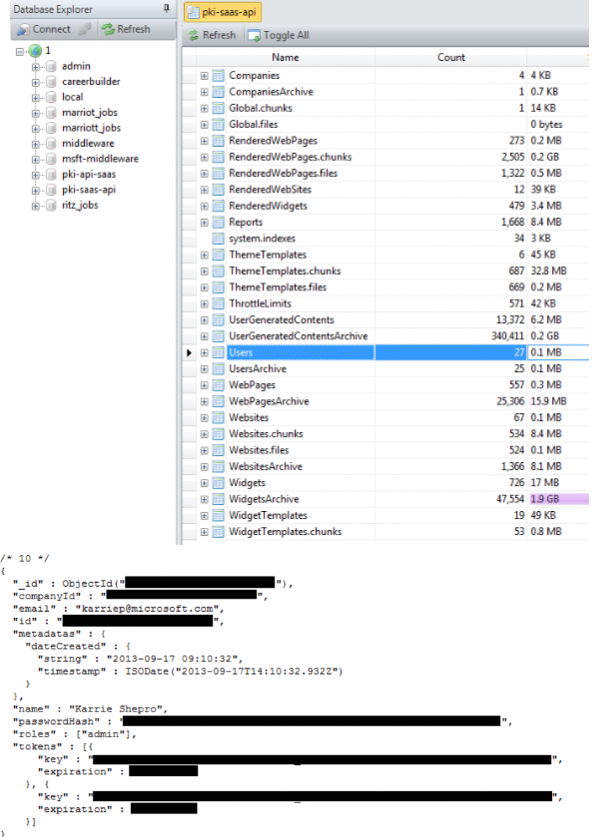
Task: Click the Connect button in Database Explorer
Action: click(43, 29)
